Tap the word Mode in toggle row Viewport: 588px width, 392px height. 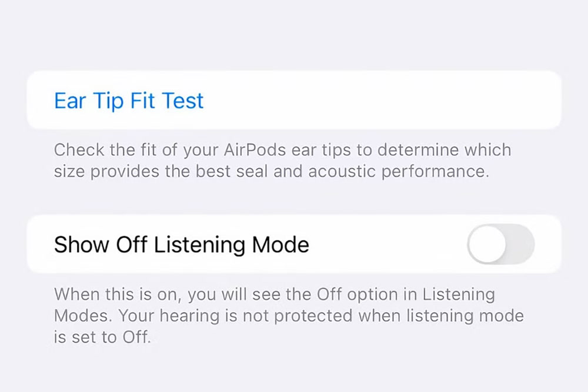[280, 244]
